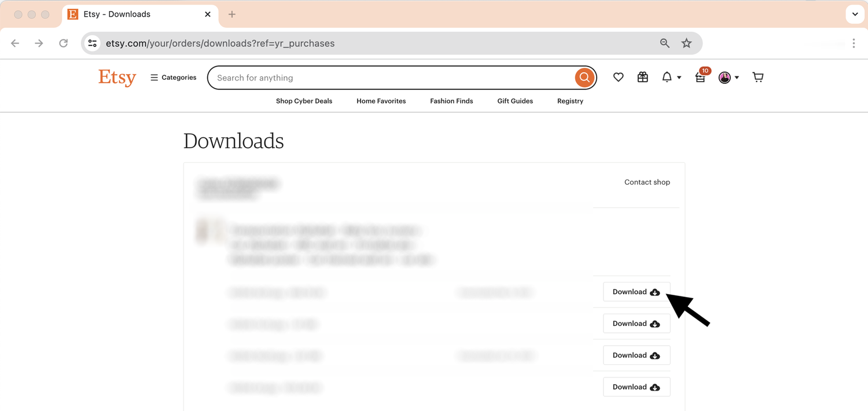Open the gift mode icon

click(643, 78)
